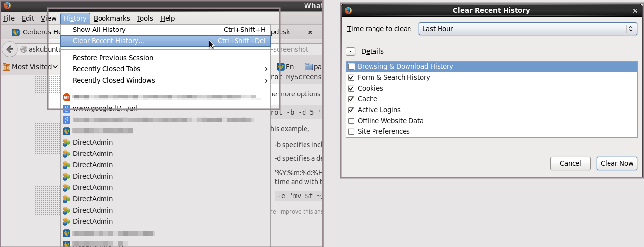Screen dimensions: 644x247
Task: Click the Most Visited bookmarks icon
Action: [x=6, y=67]
